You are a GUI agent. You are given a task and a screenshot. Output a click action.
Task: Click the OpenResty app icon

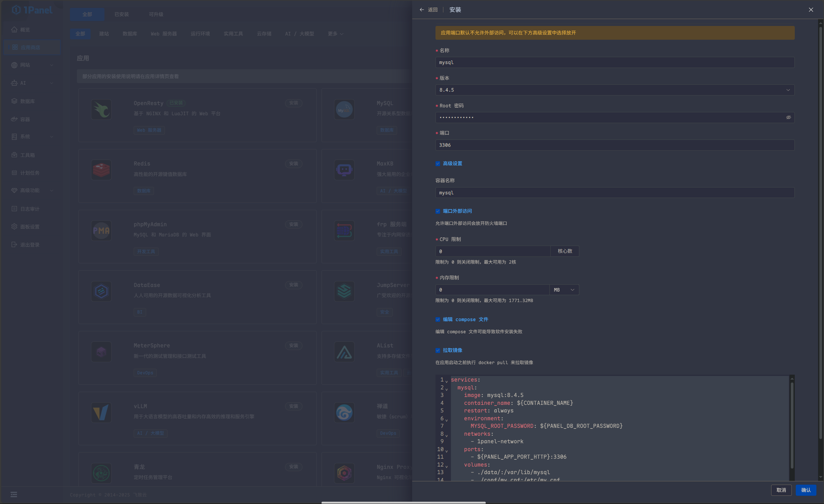click(x=101, y=109)
